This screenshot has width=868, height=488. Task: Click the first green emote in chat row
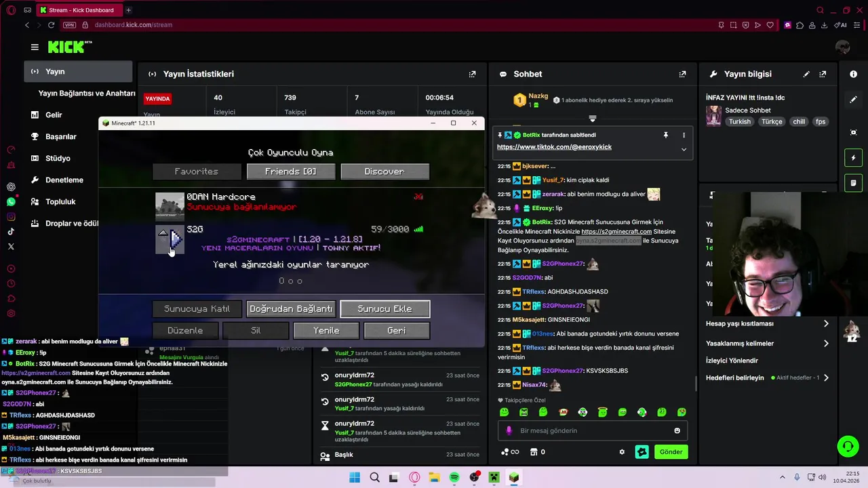point(504,412)
